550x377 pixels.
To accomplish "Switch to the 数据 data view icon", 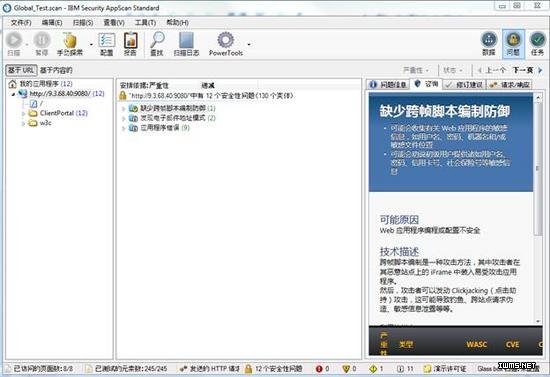I will coord(489,40).
